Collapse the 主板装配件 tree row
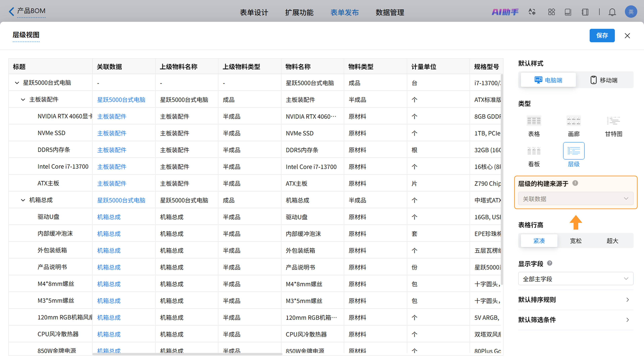The height and width of the screenshot is (362, 644). pyautogui.click(x=23, y=100)
